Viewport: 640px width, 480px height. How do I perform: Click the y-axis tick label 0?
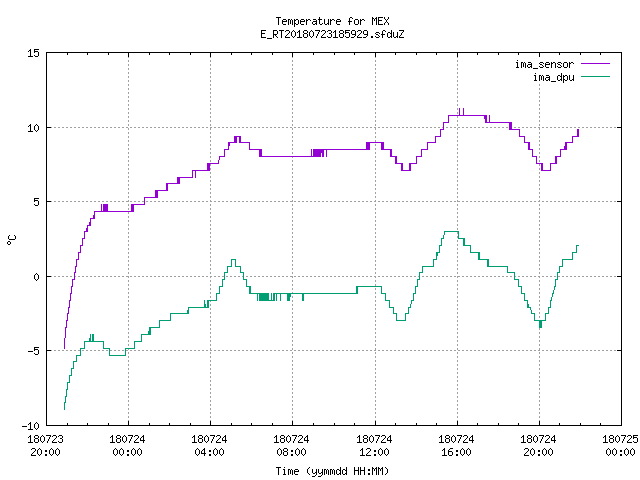(36, 277)
